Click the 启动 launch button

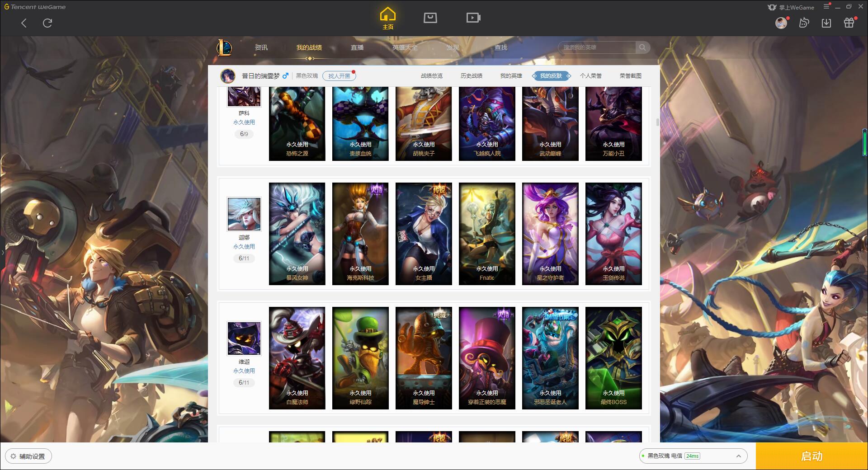(811, 456)
